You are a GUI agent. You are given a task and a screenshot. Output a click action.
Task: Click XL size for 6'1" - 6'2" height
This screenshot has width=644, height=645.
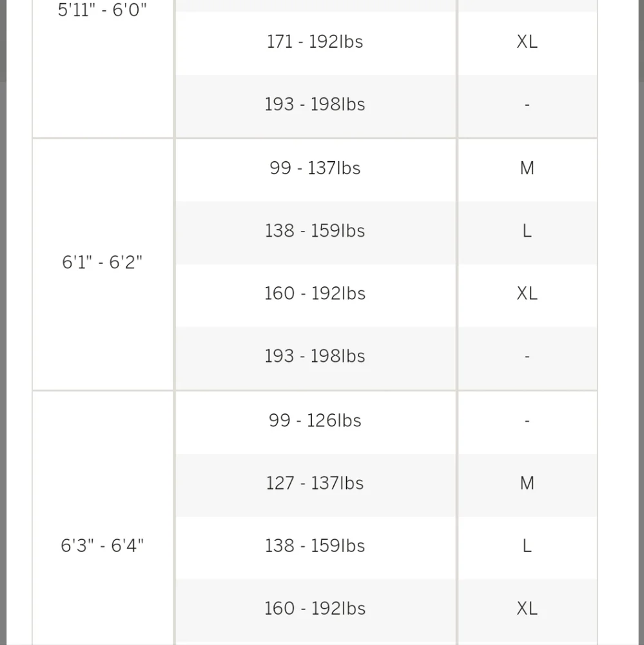(527, 293)
